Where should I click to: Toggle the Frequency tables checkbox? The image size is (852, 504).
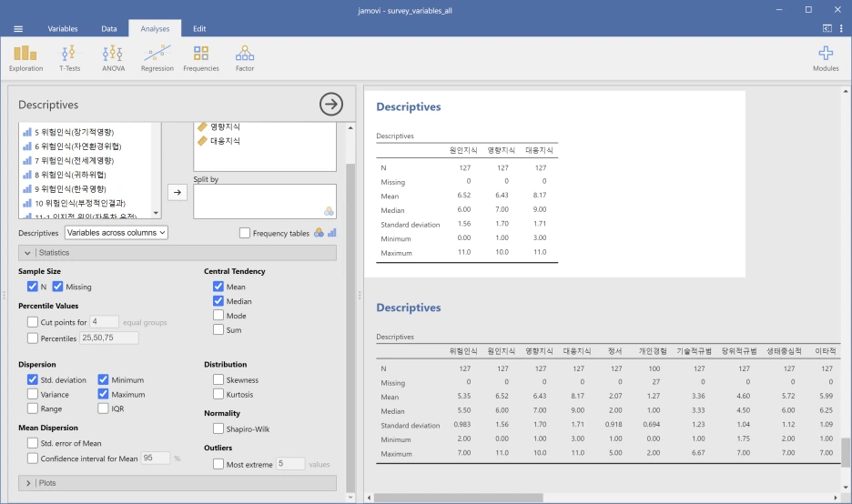pos(245,233)
